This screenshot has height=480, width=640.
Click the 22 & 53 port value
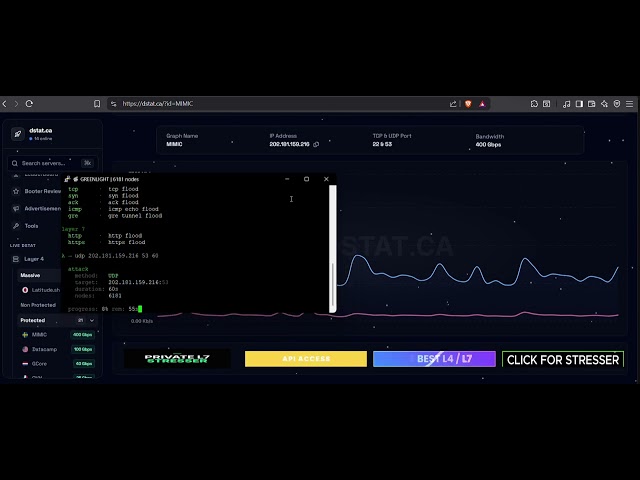pyautogui.click(x=382, y=144)
